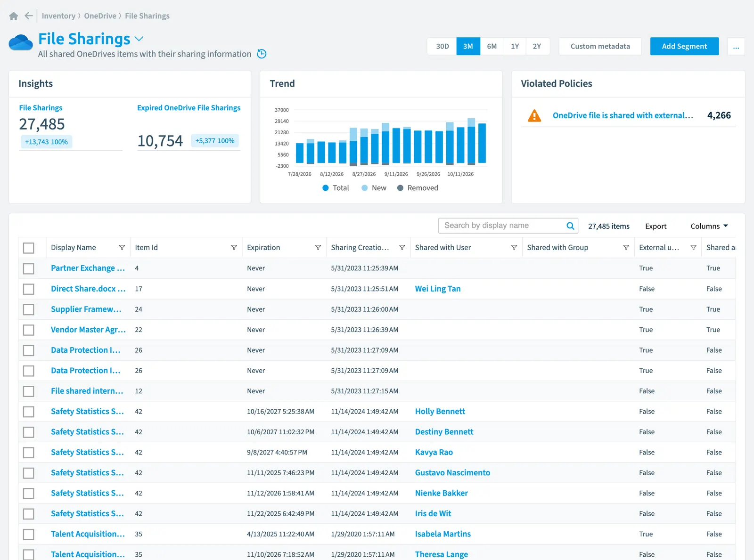Click the search magnifier icon
This screenshot has height=560, width=754.
(570, 226)
